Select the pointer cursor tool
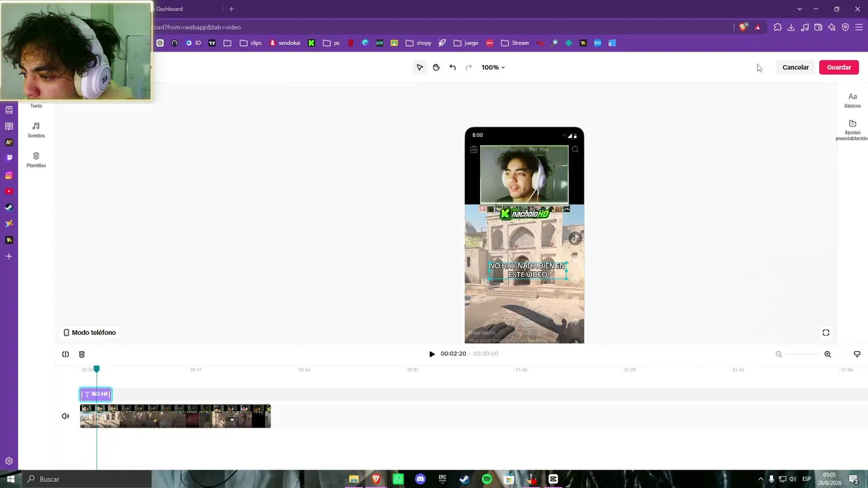Screen dimensions: 868x488 point(420,67)
